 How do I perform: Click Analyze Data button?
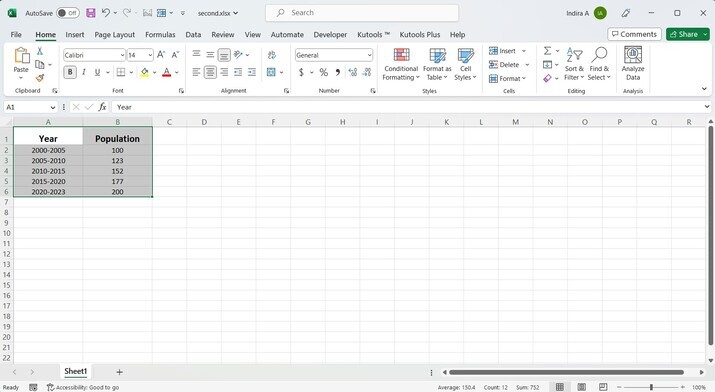(633, 65)
